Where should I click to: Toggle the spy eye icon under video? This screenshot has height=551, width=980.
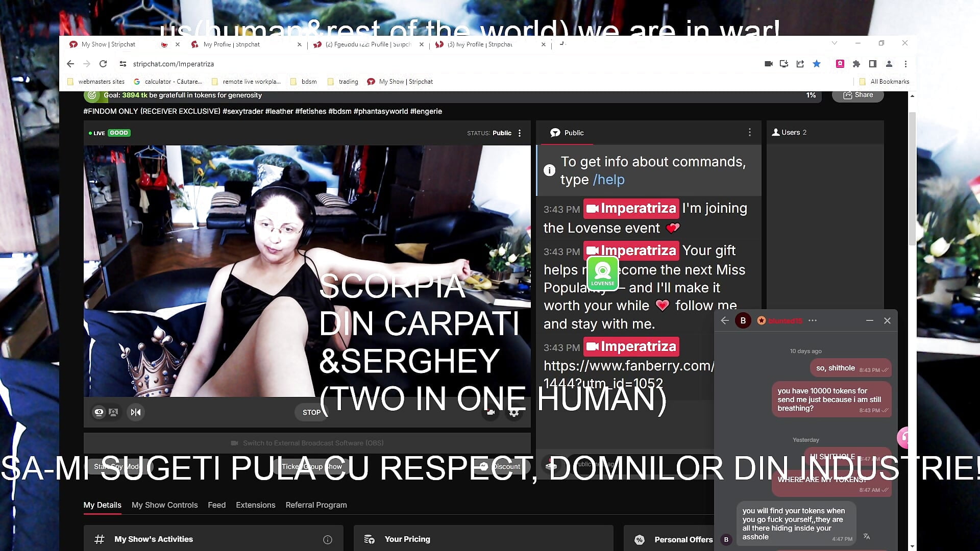tap(99, 412)
